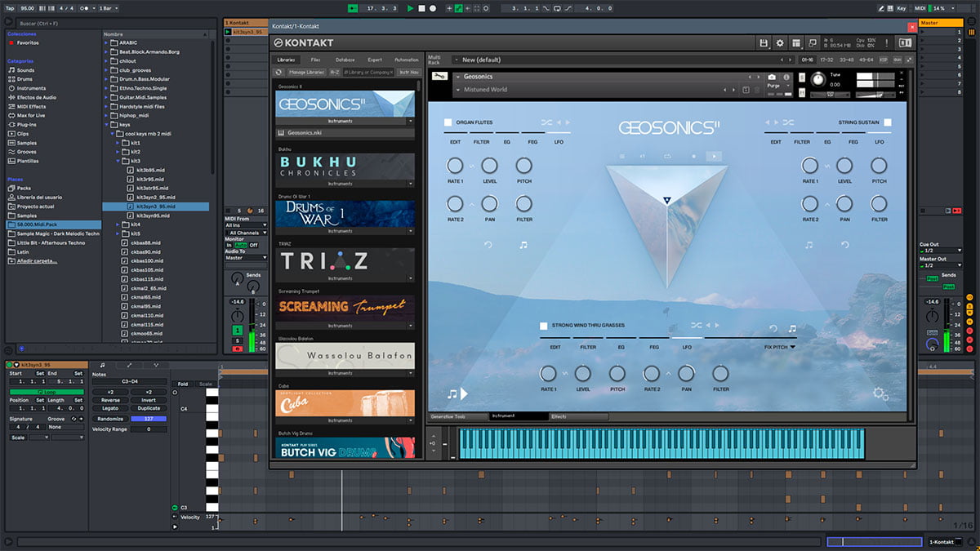Click the Randomize button in Notes panel

click(110, 419)
